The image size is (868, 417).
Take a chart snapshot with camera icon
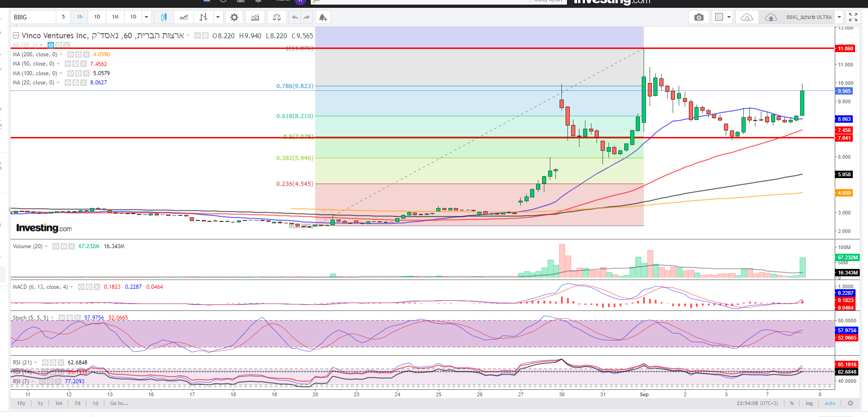pyautogui.click(x=699, y=18)
